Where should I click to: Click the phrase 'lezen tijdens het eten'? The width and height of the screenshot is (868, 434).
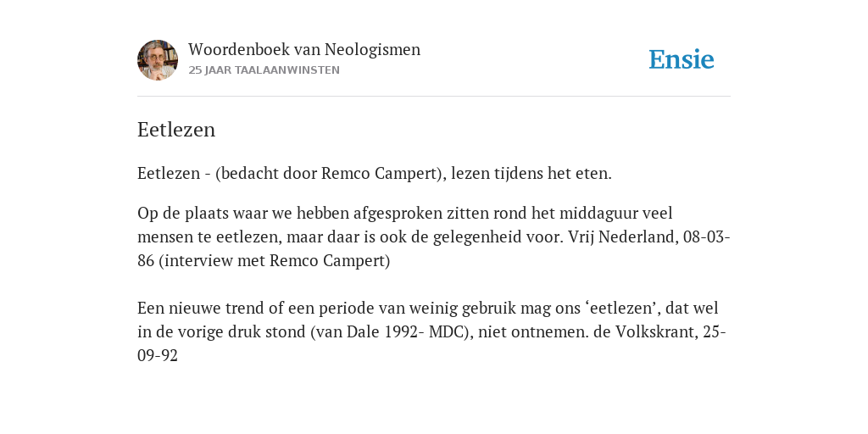tap(529, 174)
